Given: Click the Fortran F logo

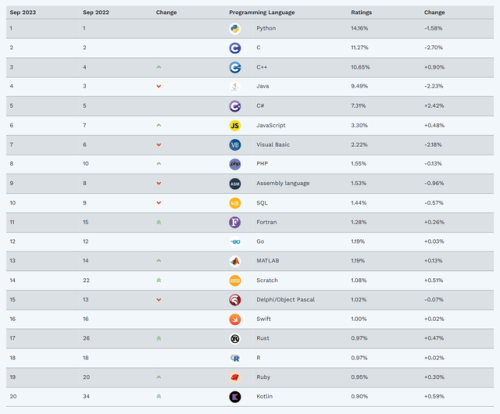Looking at the screenshot, I should tap(235, 222).
